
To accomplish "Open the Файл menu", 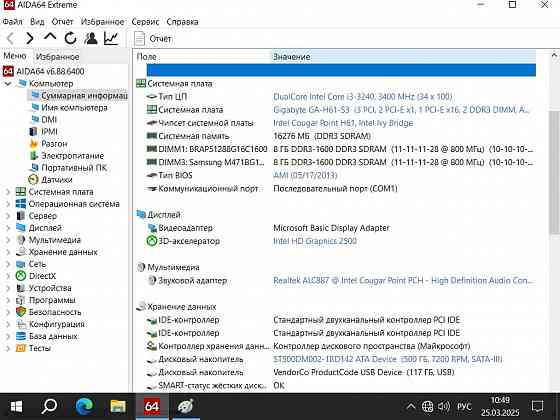I will coord(12,22).
